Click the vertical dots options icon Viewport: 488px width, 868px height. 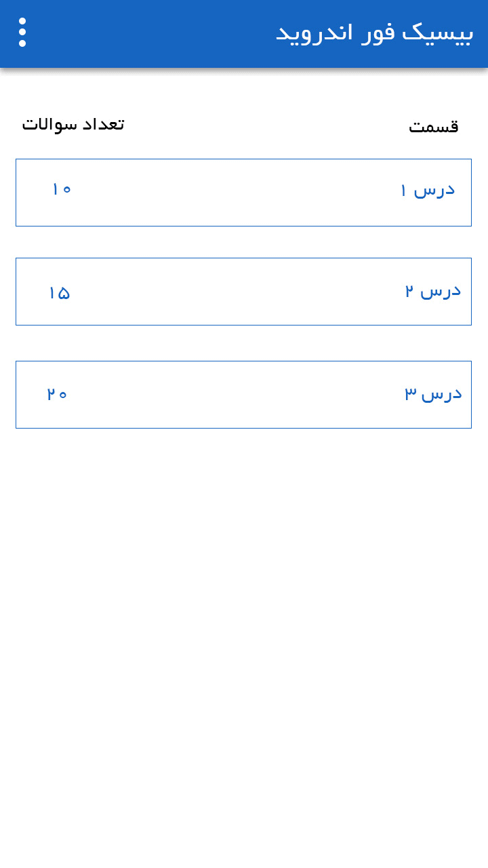pyautogui.click(x=22, y=31)
